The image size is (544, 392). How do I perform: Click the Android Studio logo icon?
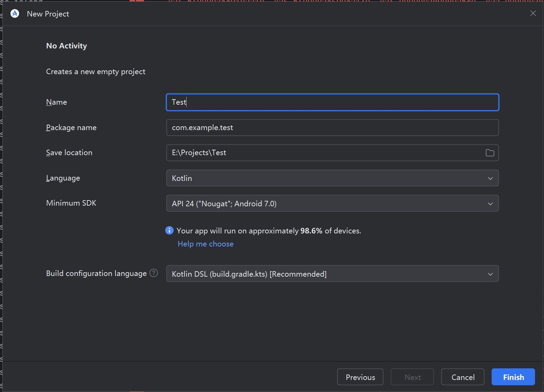(15, 14)
